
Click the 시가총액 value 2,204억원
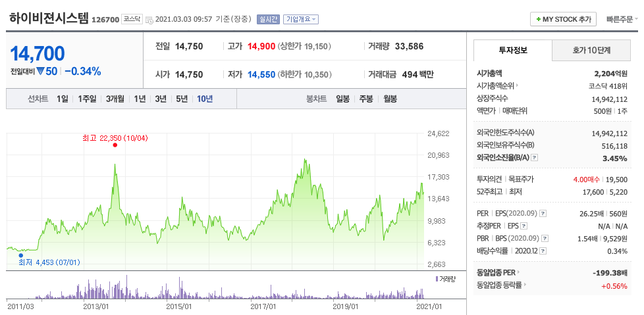(x=610, y=74)
